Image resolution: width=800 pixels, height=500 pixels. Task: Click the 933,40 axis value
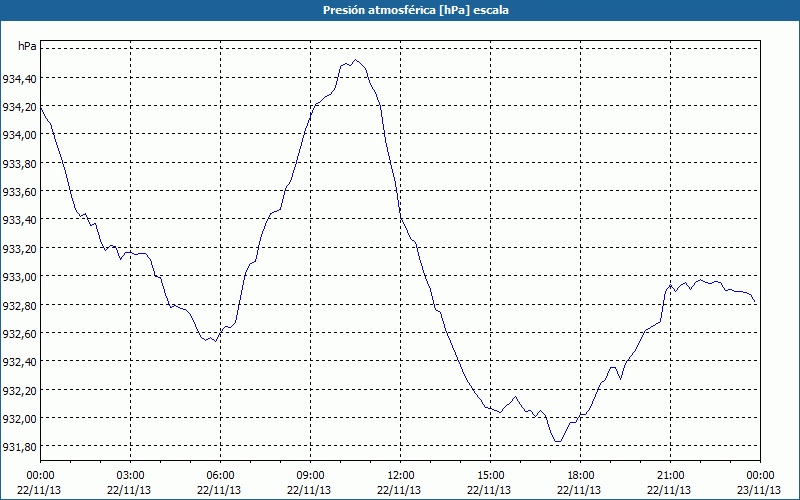(19, 220)
